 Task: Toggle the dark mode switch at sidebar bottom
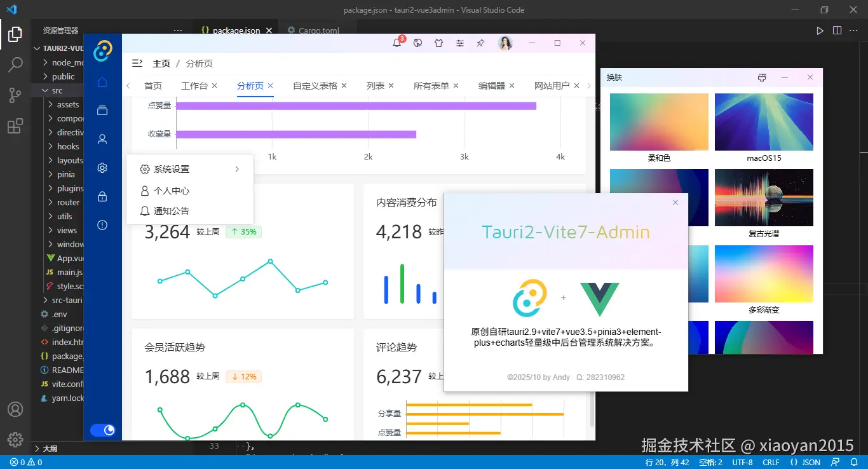103,430
